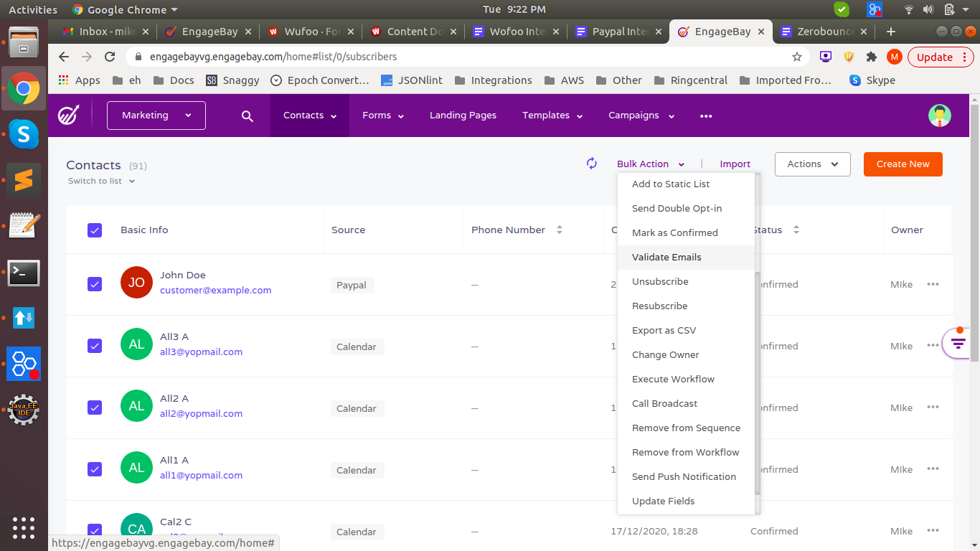Select Send Push Notification

[x=686, y=477]
